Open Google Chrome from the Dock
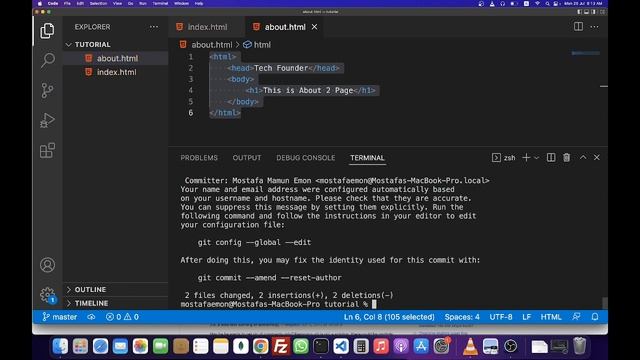This screenshot has width=640, height=360. coord(260,346)
